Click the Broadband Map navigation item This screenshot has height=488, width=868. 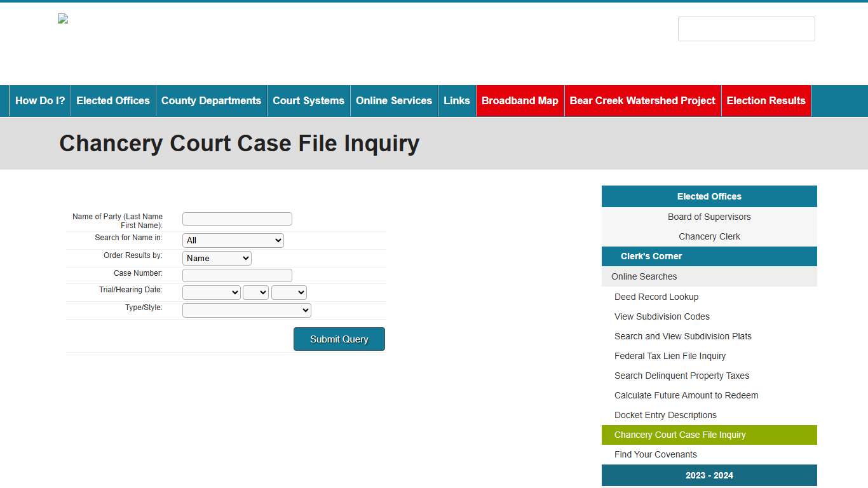coord(520,100)
